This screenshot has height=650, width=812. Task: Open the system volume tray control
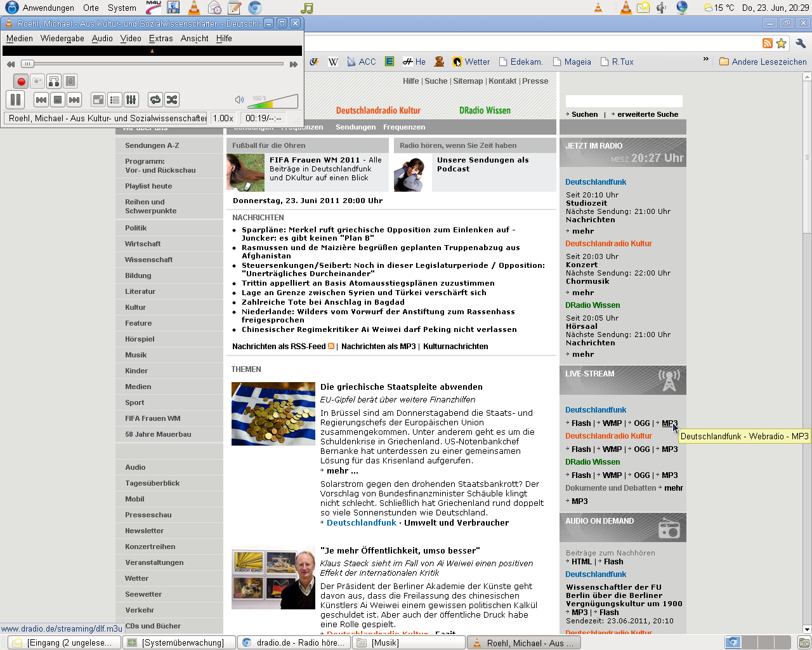click(x=662, y=8)
